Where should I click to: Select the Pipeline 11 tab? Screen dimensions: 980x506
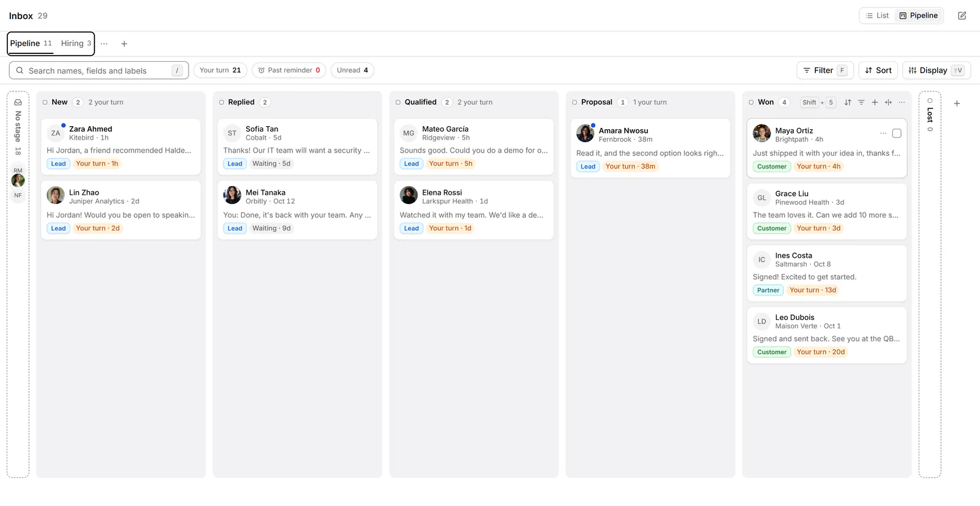pyautogui.click(x=31, y=43)
